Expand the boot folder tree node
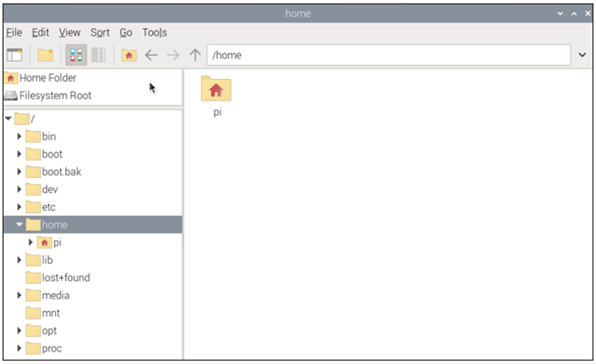 (19, 154)
